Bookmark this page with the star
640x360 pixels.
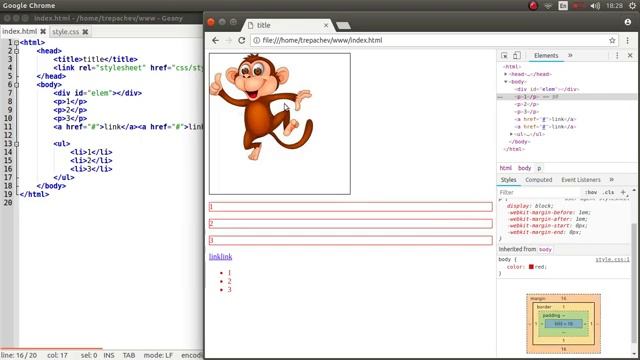(612, 40)
